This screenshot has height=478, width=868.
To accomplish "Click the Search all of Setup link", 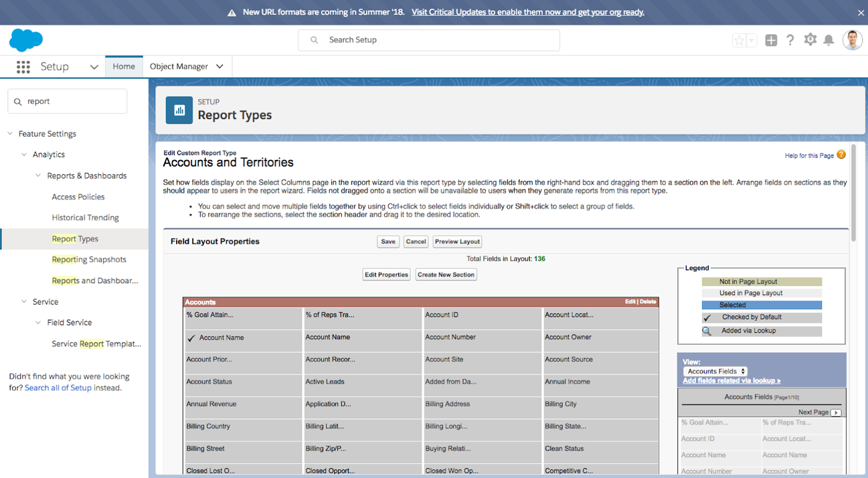I will tap(58, 388).
